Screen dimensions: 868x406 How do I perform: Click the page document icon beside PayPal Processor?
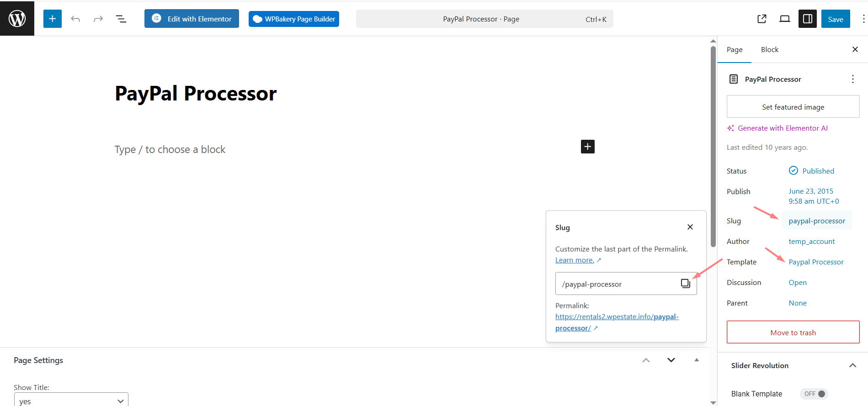(x=734, y=79)
